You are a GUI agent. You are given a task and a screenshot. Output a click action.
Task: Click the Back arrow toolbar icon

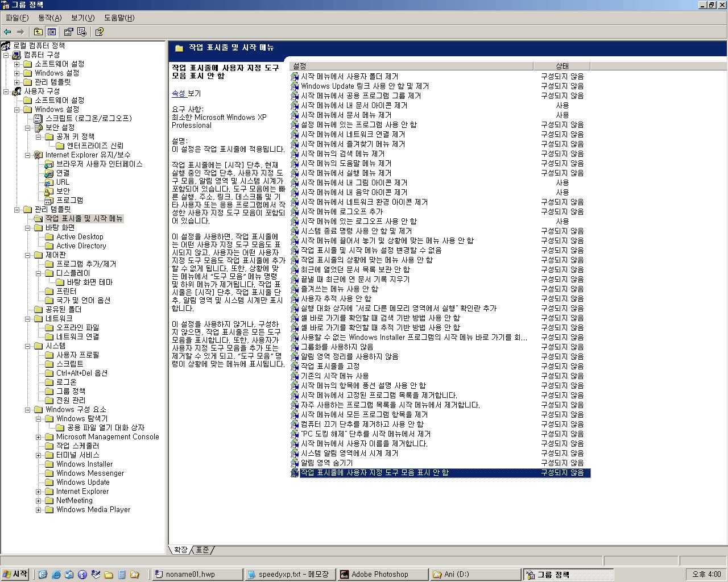tap(7, 32)
